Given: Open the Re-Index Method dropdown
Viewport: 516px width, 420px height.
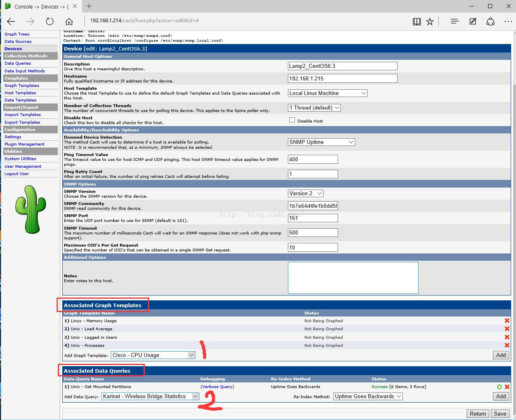Looking at the screenshot, I should click(x=368, y=396).
